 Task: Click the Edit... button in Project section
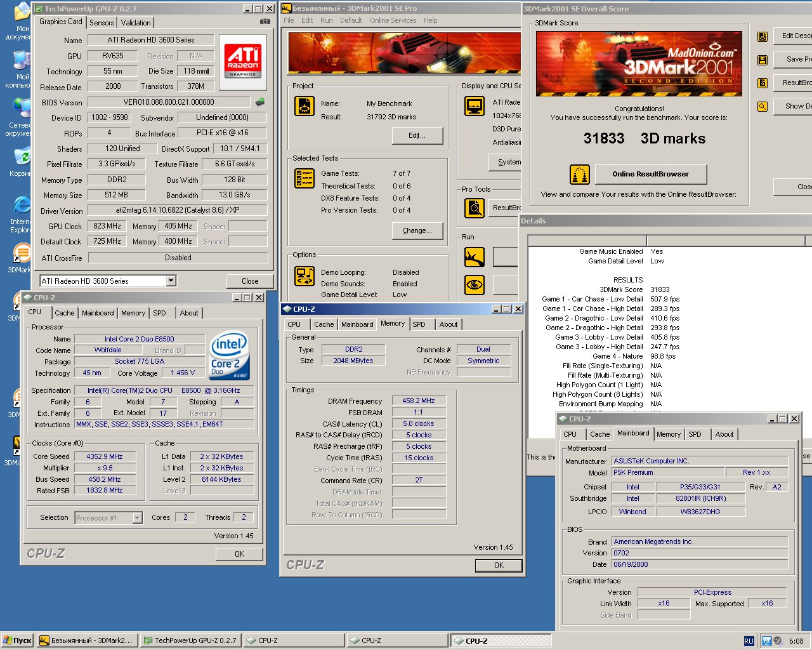(x=417, y=135)
